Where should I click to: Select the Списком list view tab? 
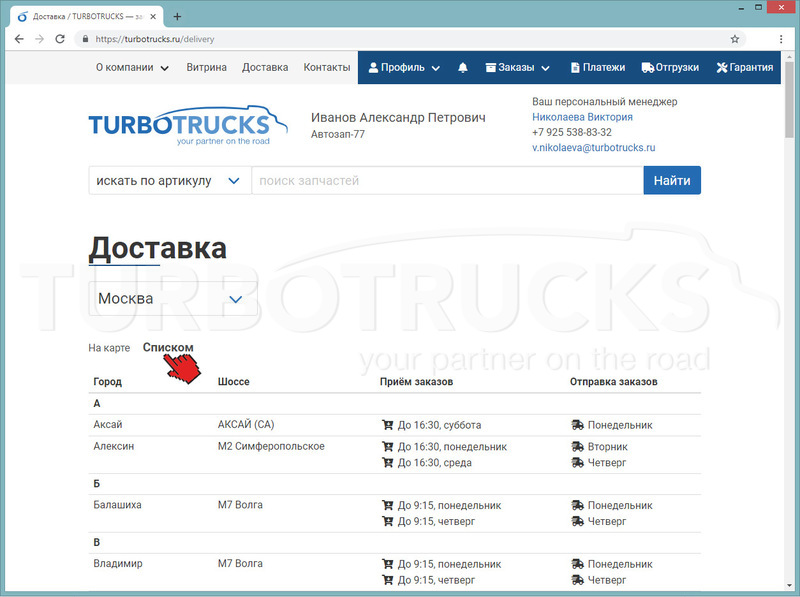pos(168,347)
